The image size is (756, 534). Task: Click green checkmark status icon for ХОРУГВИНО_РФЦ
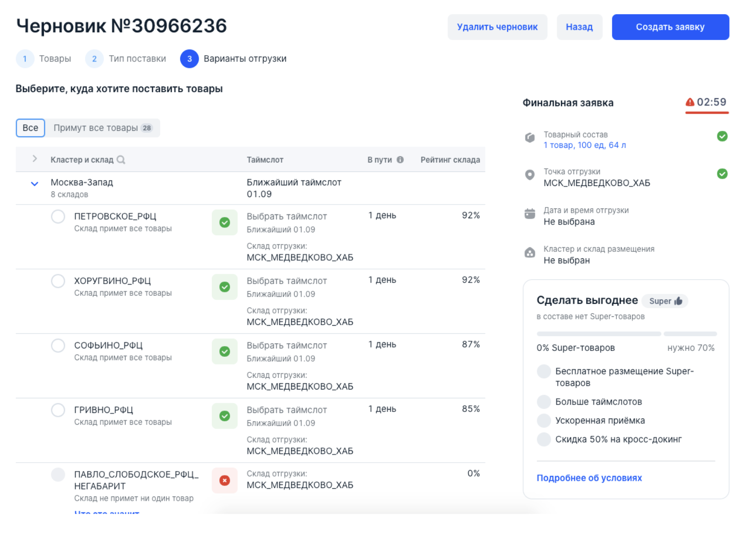[x=225, y=287]
